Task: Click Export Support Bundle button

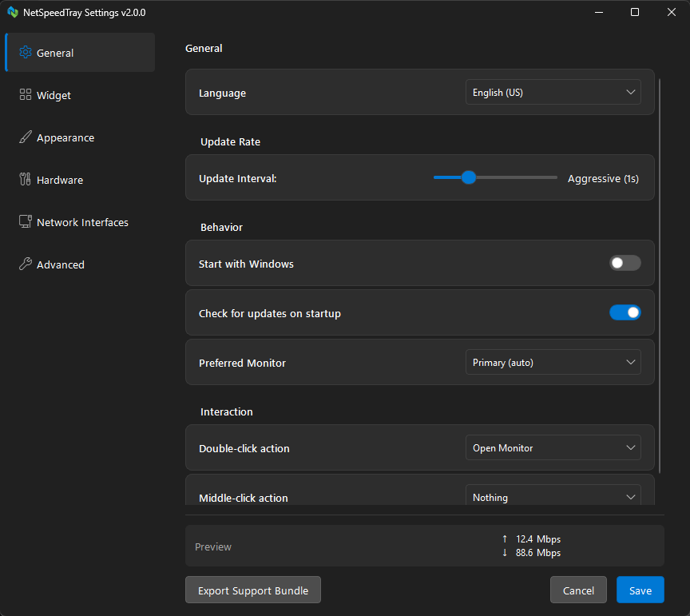Action: 253,590
